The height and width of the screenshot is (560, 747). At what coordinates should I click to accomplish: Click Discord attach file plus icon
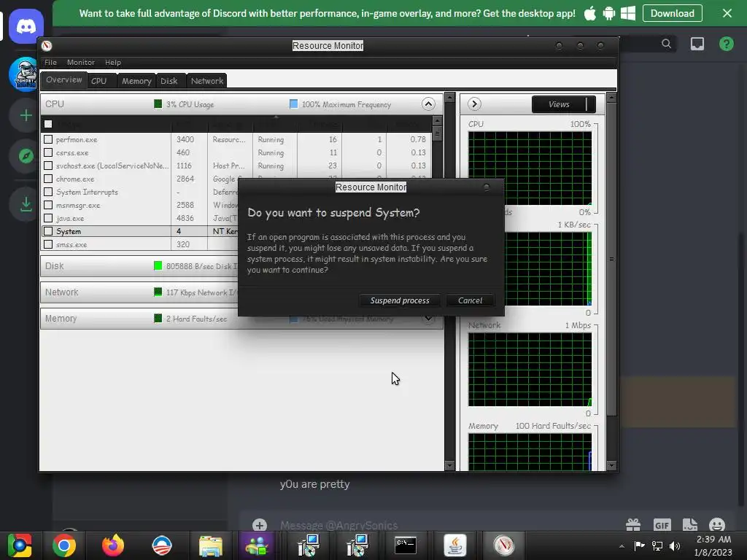(x=260, y=525)
